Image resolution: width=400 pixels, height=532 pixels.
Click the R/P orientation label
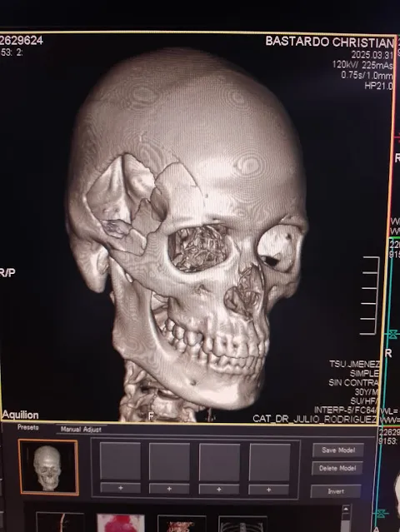pyautogui.click(x=7, y=272)
